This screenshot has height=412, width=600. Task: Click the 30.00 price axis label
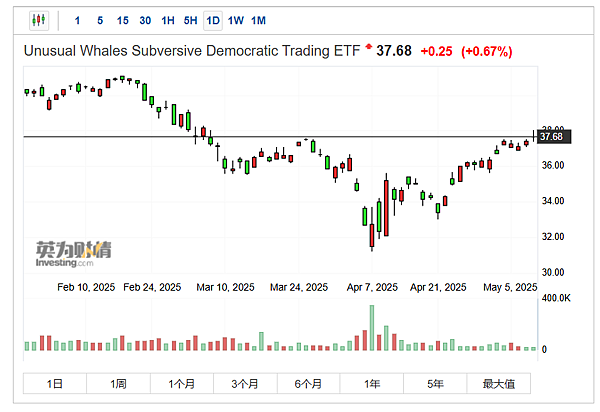[553, 272]
